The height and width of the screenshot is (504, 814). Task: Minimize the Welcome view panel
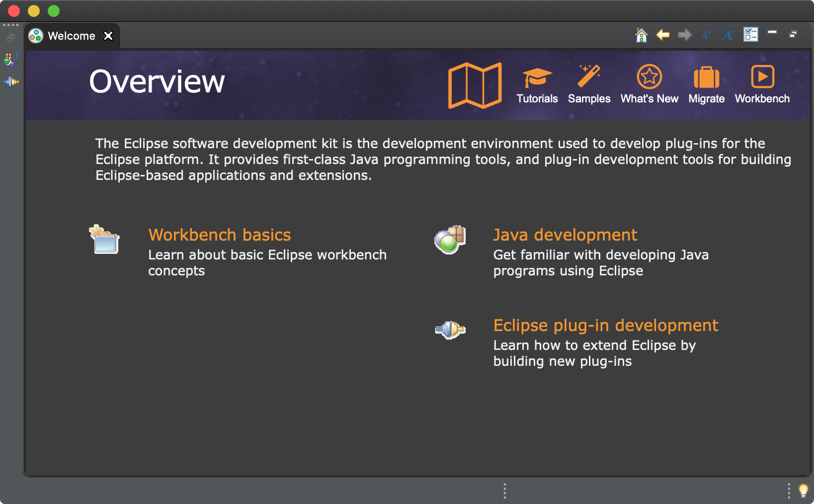[772, 32]
